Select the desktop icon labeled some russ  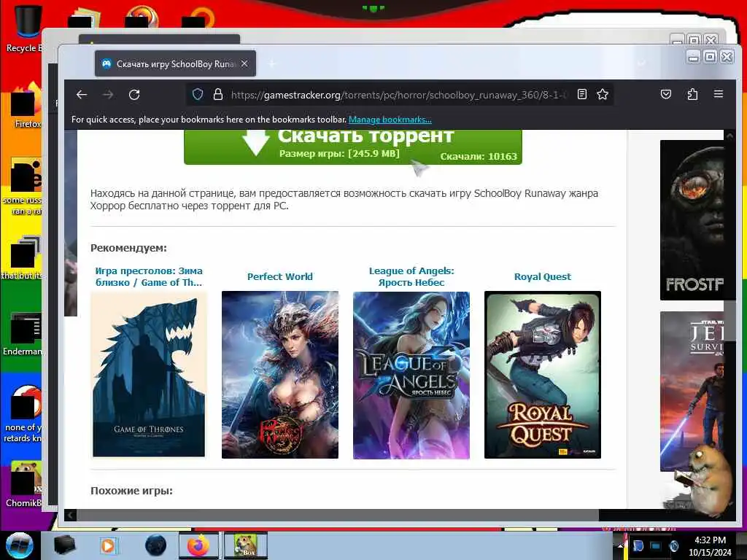point(23,187)
